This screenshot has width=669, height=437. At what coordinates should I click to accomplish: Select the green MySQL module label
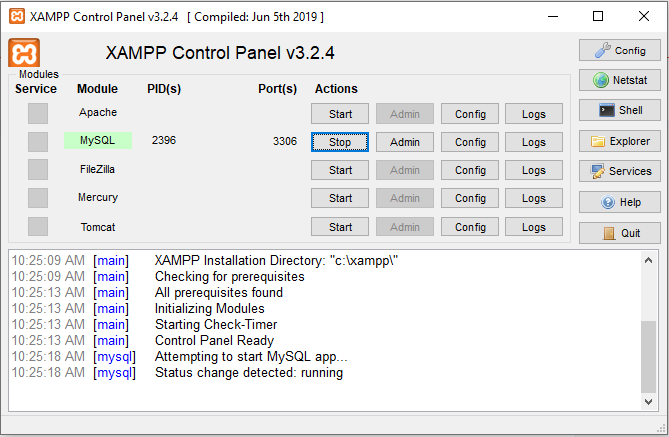(x=98, y=140)
